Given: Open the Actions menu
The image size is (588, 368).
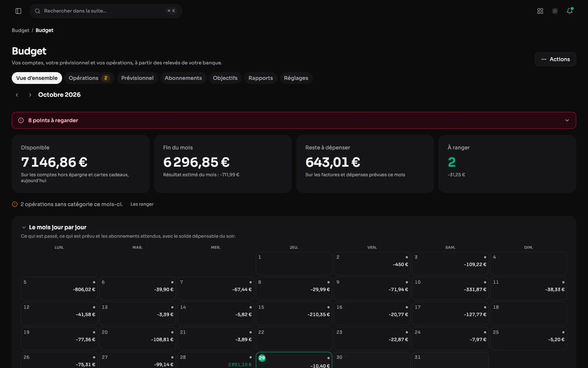Looking at the screenshot, I should click(x=555, y=59).
